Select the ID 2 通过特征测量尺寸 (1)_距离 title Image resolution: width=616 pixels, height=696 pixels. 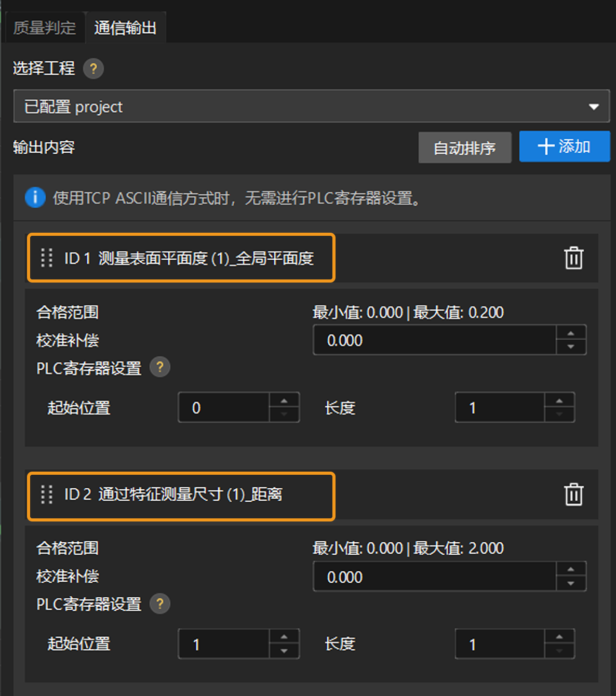173,494
